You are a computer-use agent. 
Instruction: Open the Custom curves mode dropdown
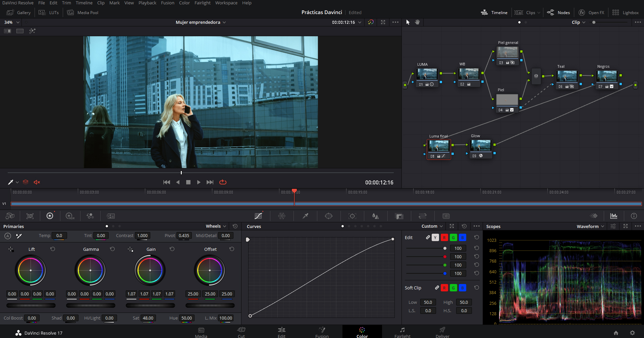coord(432,226)
